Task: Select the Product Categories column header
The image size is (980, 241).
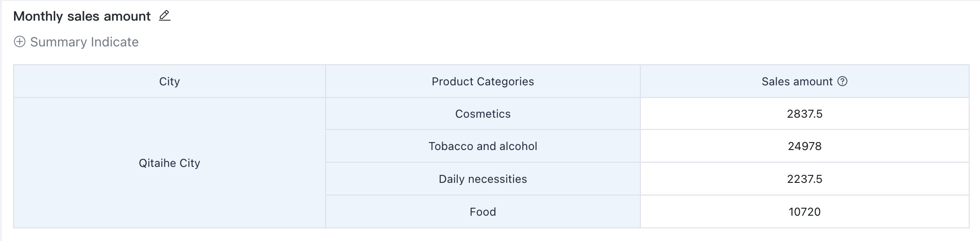Action: [483, 81]
